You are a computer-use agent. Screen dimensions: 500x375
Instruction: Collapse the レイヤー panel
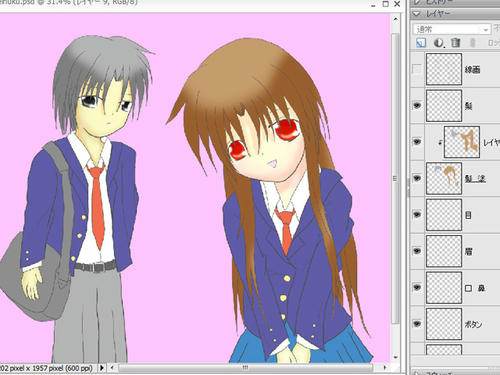[x=417, y=14]
